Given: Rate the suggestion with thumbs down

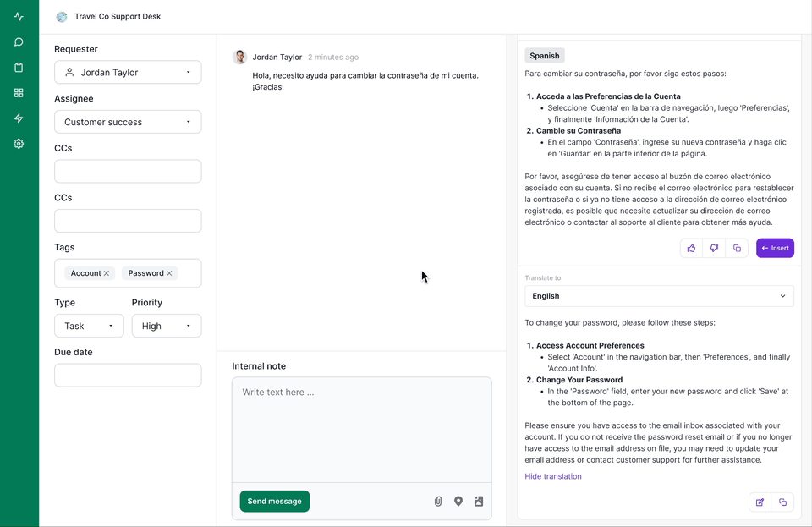Looking at the screenshot, I should [714, 247].
